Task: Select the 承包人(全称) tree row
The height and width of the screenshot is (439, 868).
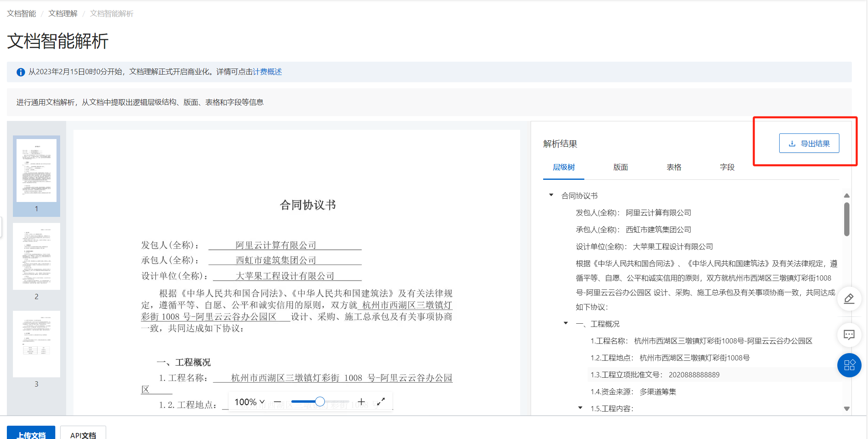Action: (633, 230)
